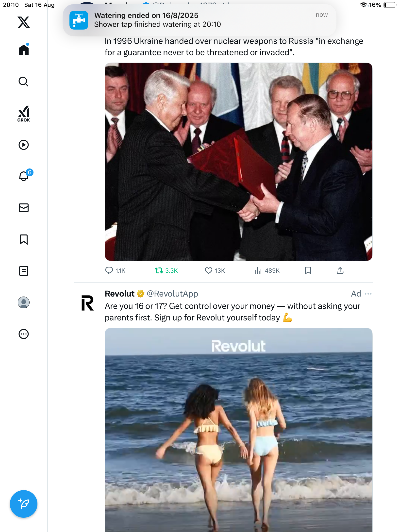Open the X logo home
The width and height of the screenshot is (399, 532).
(24, 22)
